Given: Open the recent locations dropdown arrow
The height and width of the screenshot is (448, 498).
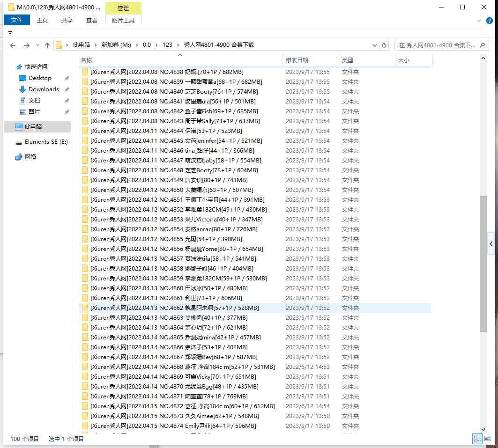Looking at the screenshot, I should click(37, 45).
